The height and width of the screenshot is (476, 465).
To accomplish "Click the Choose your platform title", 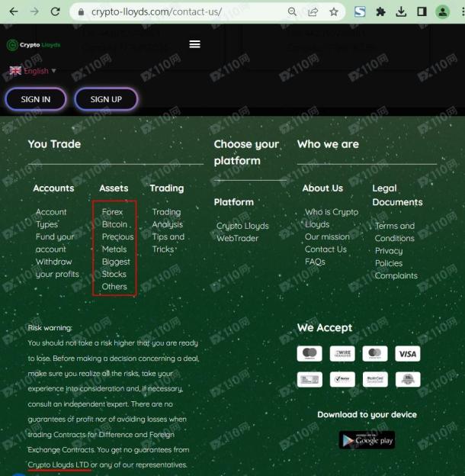I will pyautogui.click(x=246, y=153).
